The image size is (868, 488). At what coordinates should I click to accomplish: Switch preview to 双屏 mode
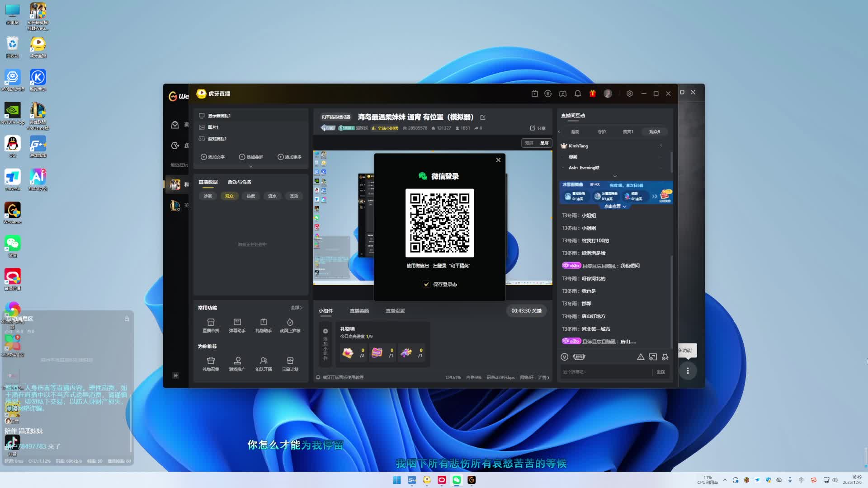pos(529,143)
